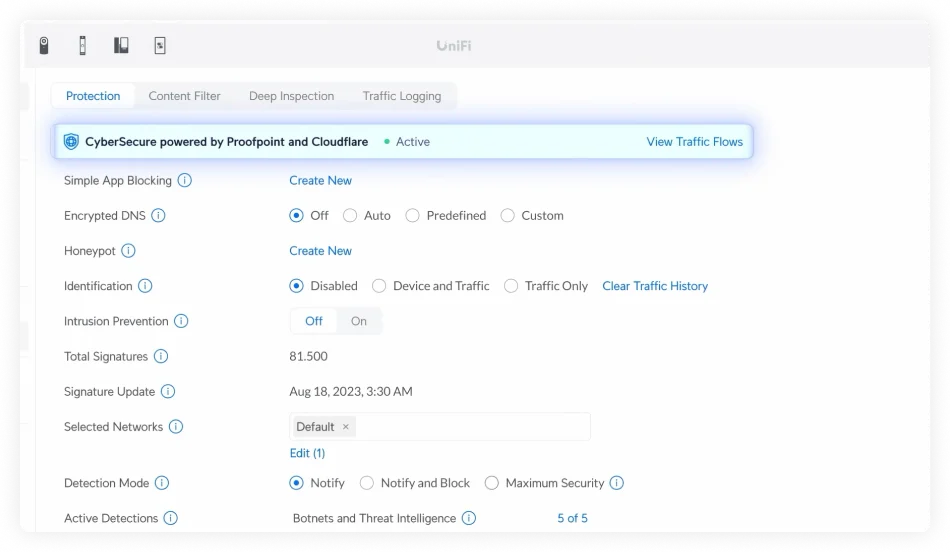Click the Active status text in banner
Image resolution: width=950 pixels, height=552 pixels.
(413, 142)
